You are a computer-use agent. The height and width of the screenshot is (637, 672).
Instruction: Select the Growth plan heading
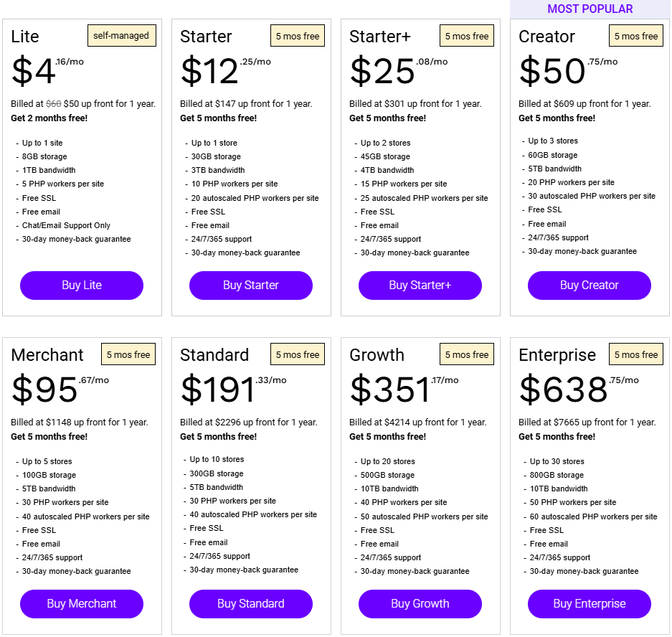[x=377, y=355]
